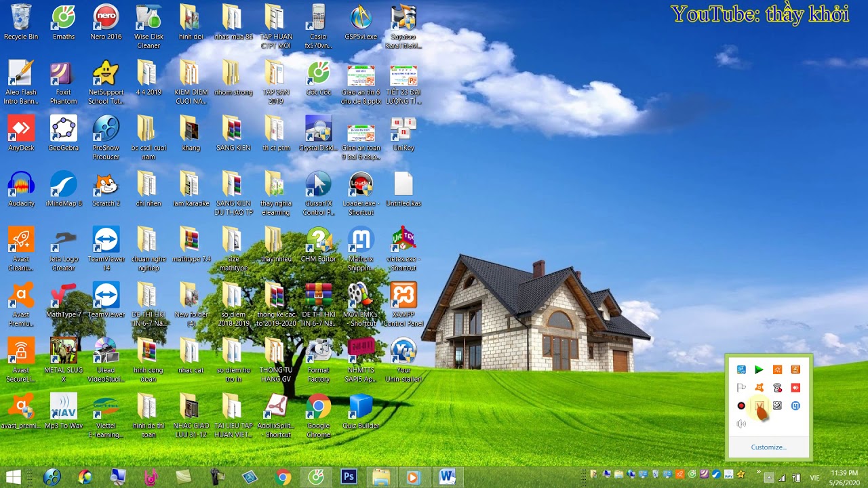Click VIE input language indicator
Viewport: 868px width, 488px height.
(x=815, y=478)
